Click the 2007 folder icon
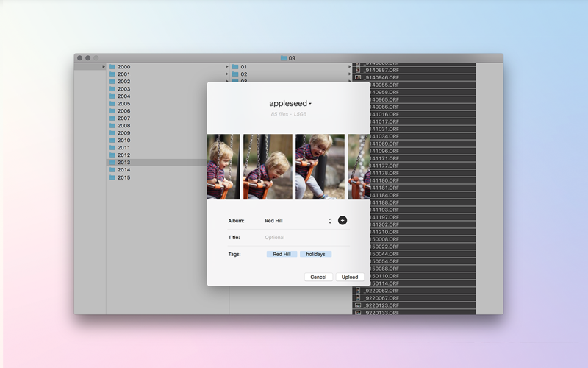The image size is (588, 368). click(112, 118)
